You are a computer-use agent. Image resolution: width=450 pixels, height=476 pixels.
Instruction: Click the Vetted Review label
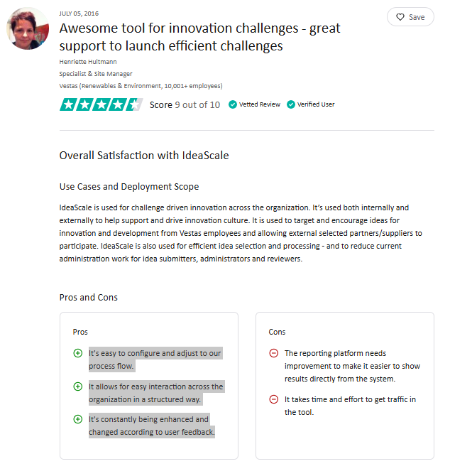coord(260,104)
